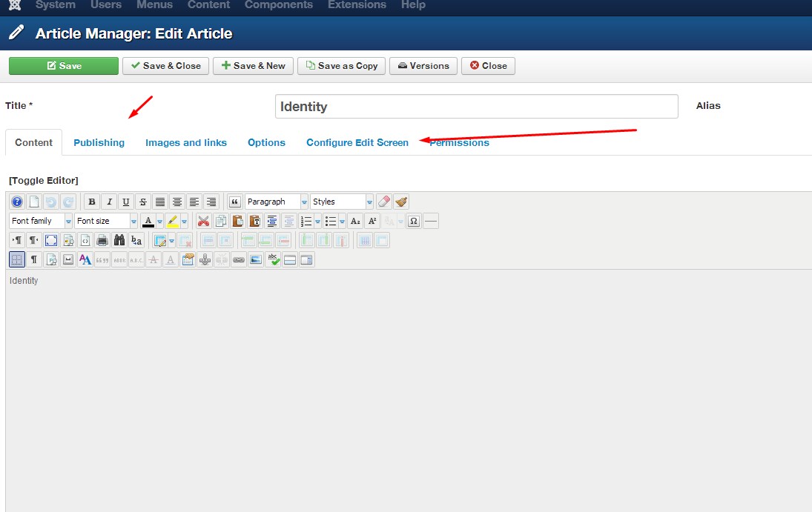Click the Save & Close button

[x=165, y=65]
